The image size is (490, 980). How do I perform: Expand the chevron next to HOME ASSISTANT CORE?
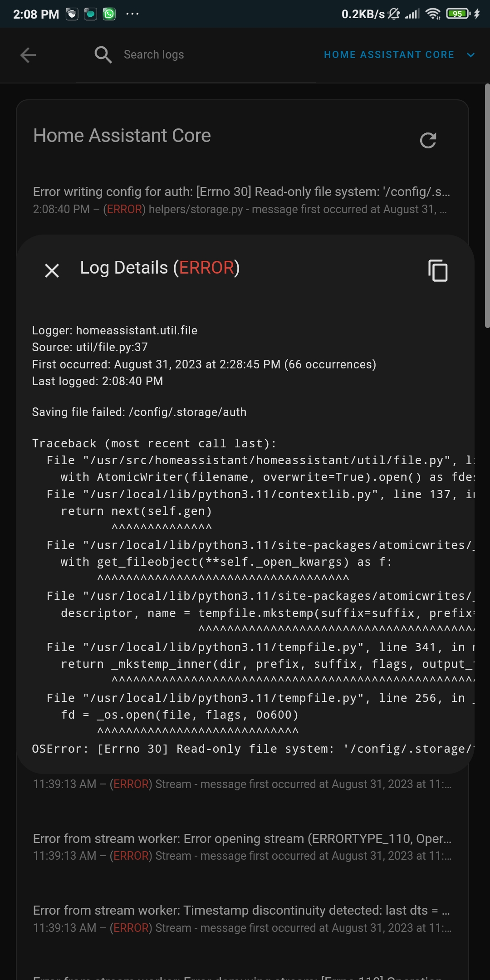point(471,55)
